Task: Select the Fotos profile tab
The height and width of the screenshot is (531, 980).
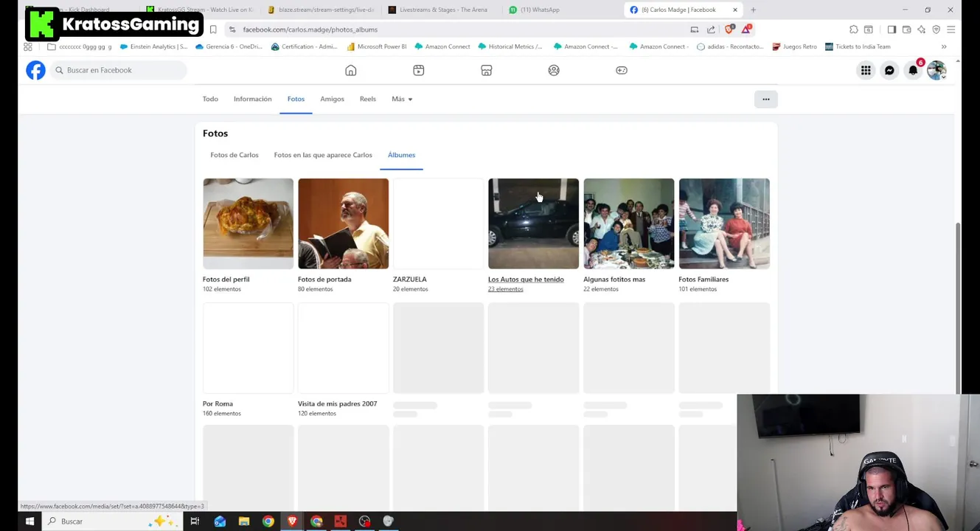Action: [296, 99]
